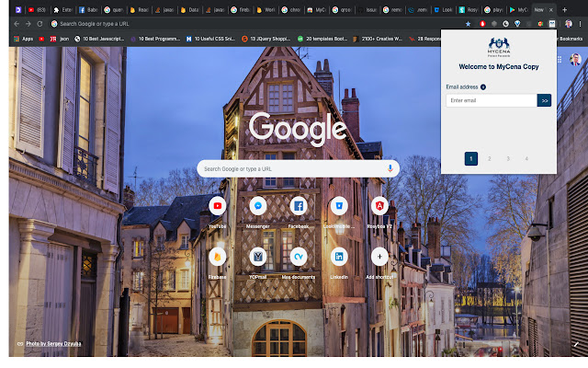Viewport: 588px width, 368px height.
Task: Click the voice search microphone icon
Action: tap(390, 169)
